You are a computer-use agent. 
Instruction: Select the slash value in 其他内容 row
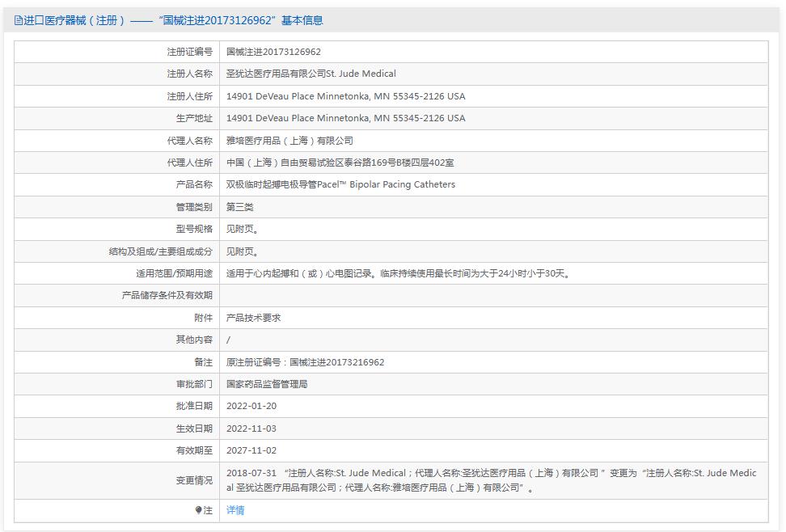(228, 340)
